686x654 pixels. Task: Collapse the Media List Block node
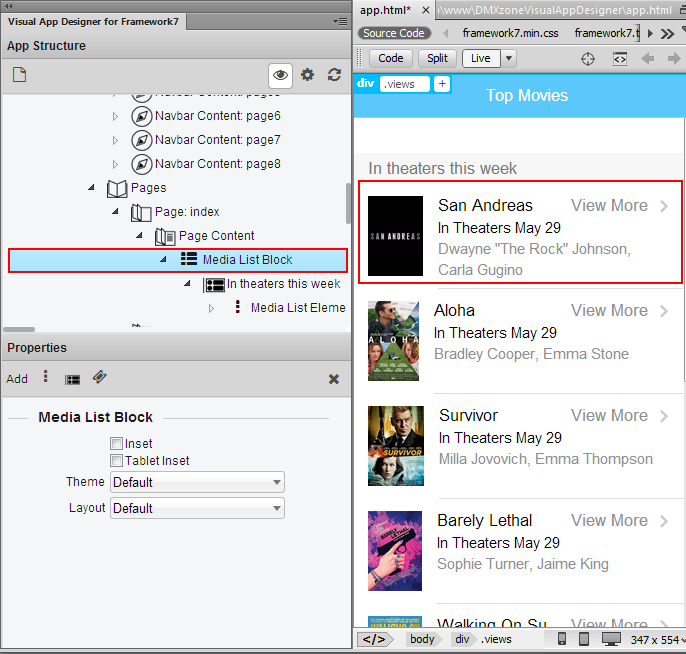point(163,259)
